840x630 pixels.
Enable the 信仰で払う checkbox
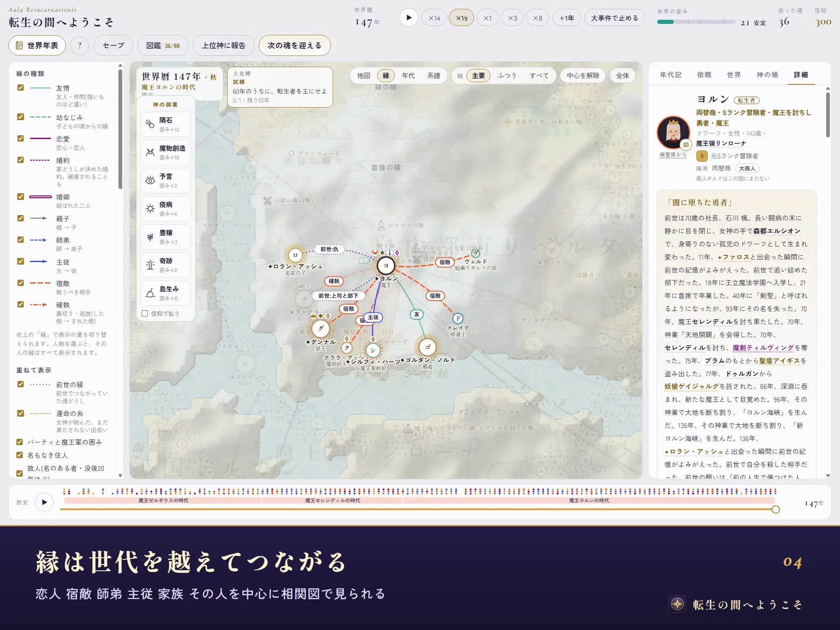145,313
